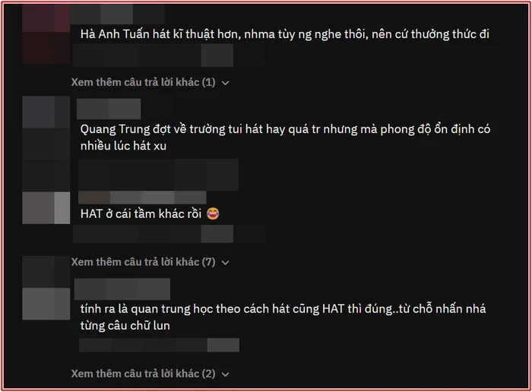Click the laughing emoji in the HAT comment

[213, 213]
